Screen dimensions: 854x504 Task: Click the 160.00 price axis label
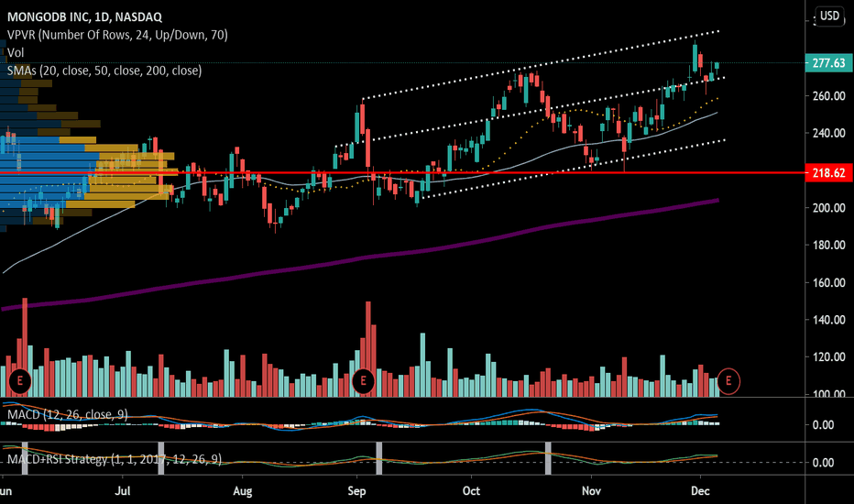pos(829,282)
